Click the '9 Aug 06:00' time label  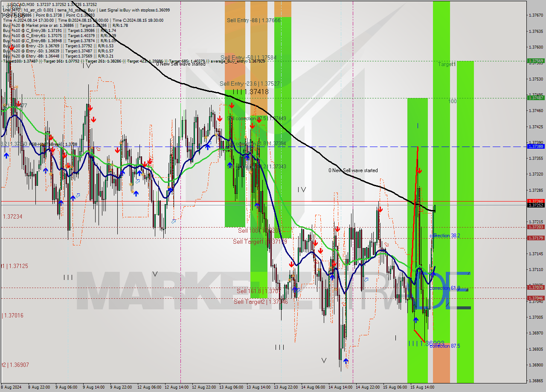point(67,387)
